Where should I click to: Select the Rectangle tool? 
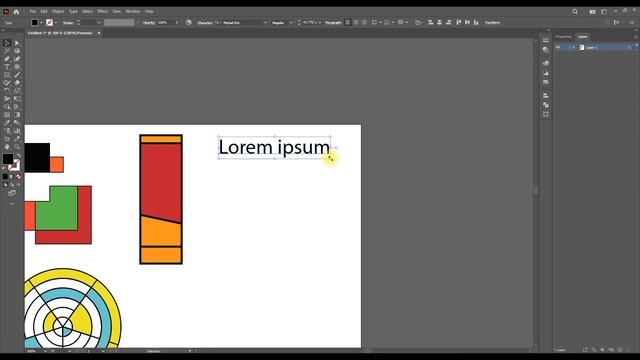[7, 75]
